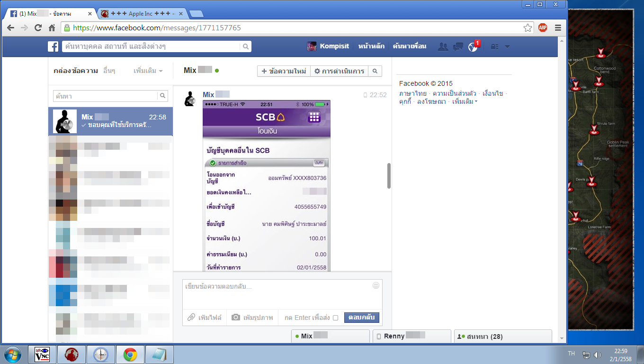Click Mix's avatar beside the message
Viewport: 644px width, 364px height.
tap(190, 99)
